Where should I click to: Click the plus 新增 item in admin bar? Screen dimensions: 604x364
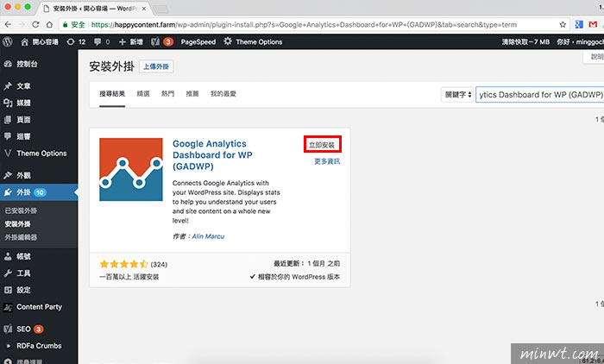(131, 42)
